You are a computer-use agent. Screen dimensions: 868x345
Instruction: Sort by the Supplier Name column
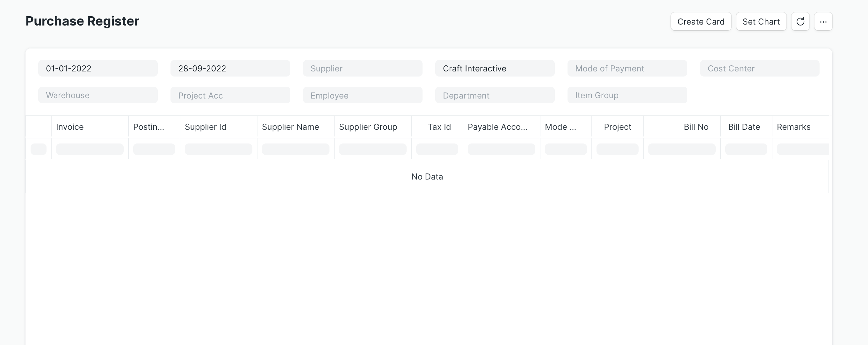[x=291, y=127]
